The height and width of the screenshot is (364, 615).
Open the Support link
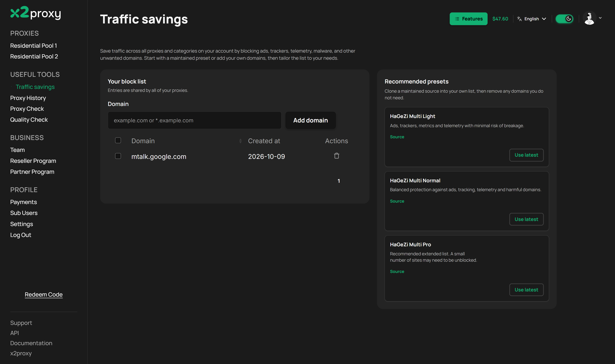21,323
